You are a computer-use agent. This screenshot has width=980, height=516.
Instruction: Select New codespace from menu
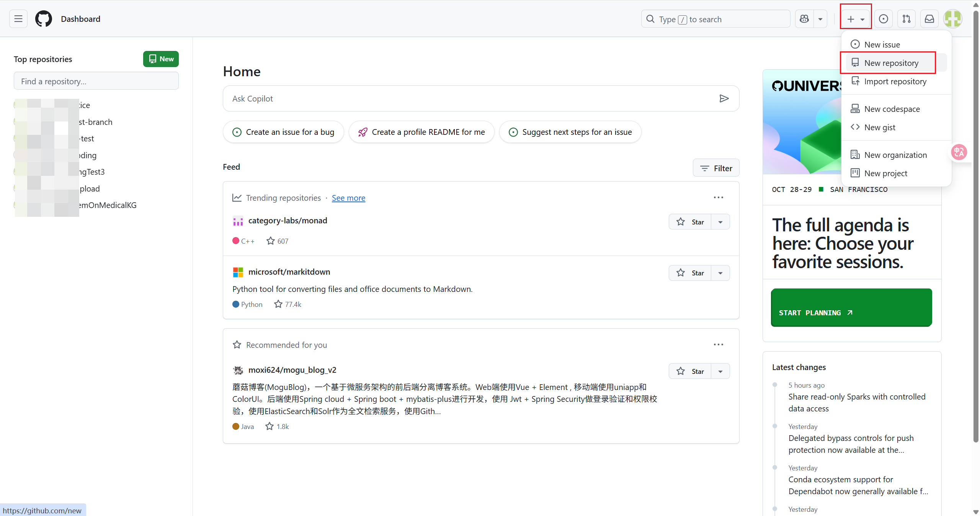coord(896,109)
